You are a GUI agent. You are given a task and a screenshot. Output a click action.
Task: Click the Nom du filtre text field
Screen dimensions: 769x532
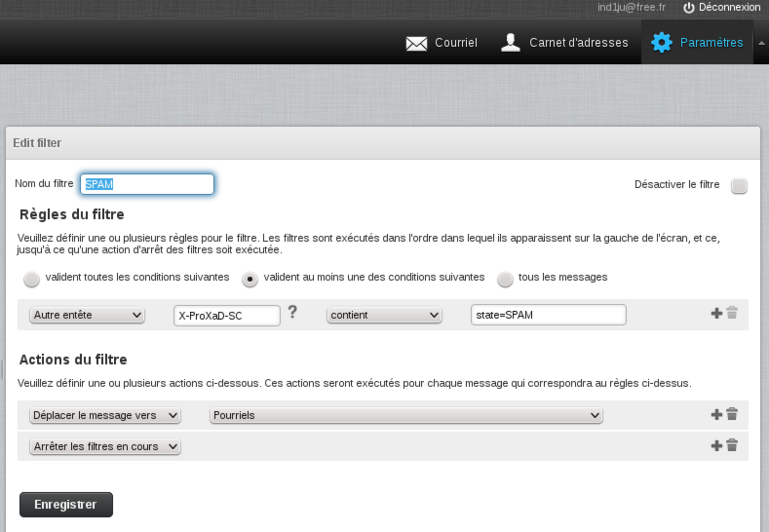[x=147, y=184]
